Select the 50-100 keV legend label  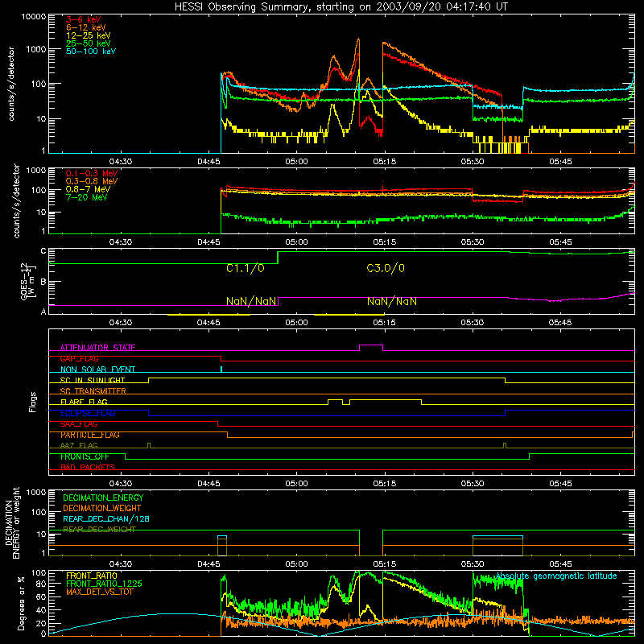point(91,52)
